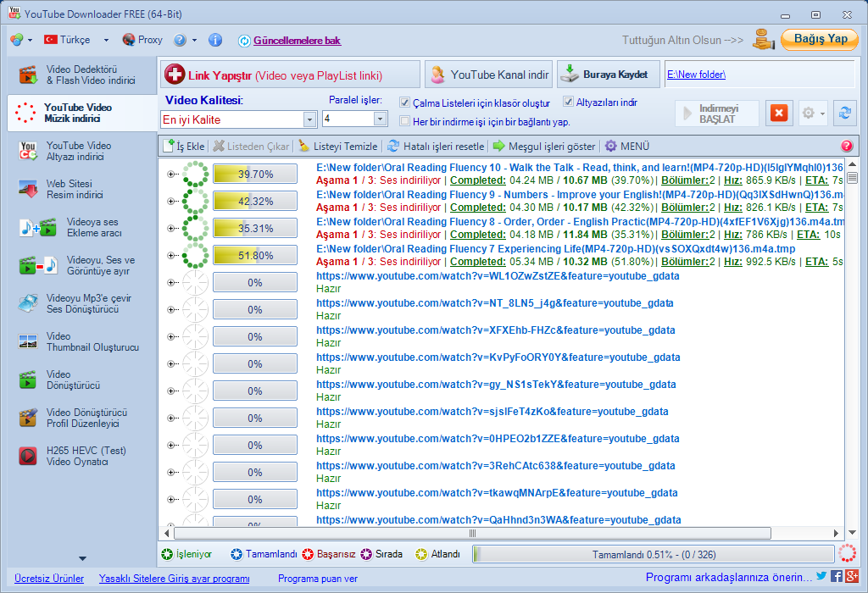Uncheck Altyazıları indir checkbox
868x593 pixels.
pos(569,103)
